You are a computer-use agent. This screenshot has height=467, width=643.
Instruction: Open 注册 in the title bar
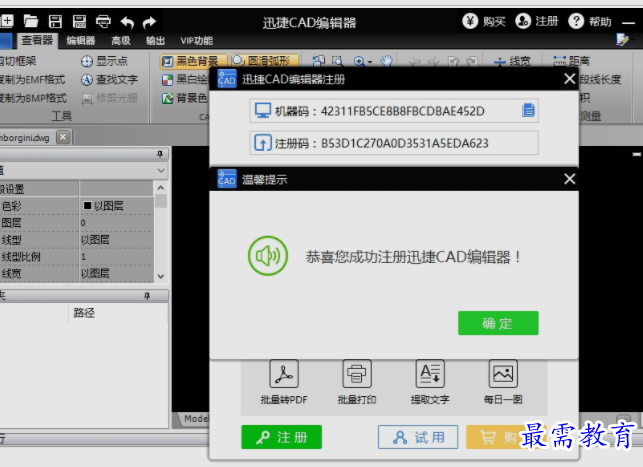pyautogui.click(x=537, y=21)
